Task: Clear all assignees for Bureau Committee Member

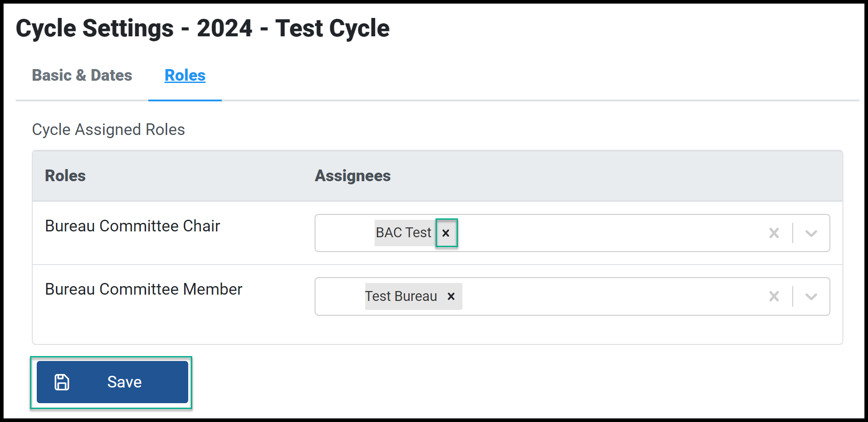Action: tap(774, 296)
